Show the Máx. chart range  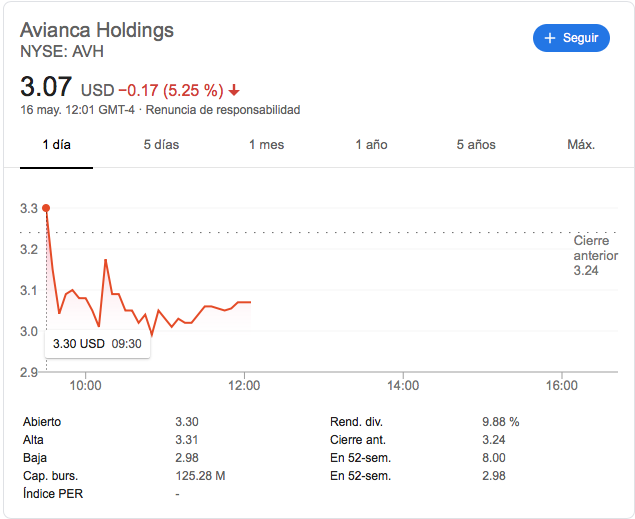click(581, 145)
